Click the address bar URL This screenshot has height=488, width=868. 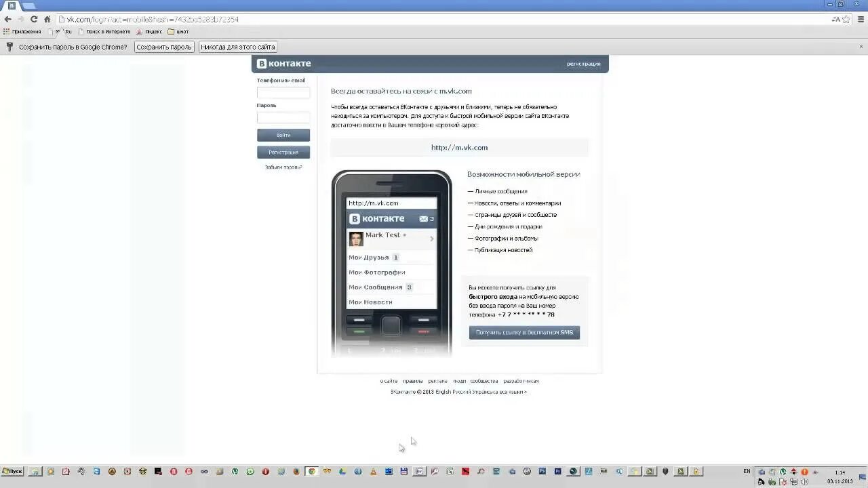pyautogui.click(x=152, y=19)
